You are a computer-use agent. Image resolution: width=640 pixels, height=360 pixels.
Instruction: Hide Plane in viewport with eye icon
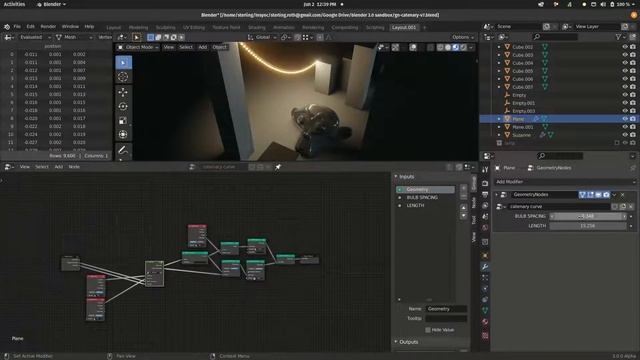pos(624,119)
